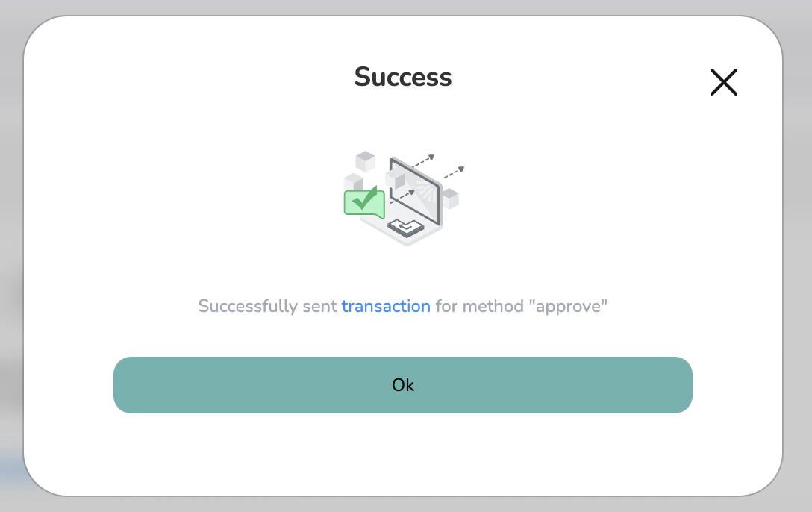Dismiss the dialog with the X button
This screenshot has height=512, width=812.
click(723, 82)
